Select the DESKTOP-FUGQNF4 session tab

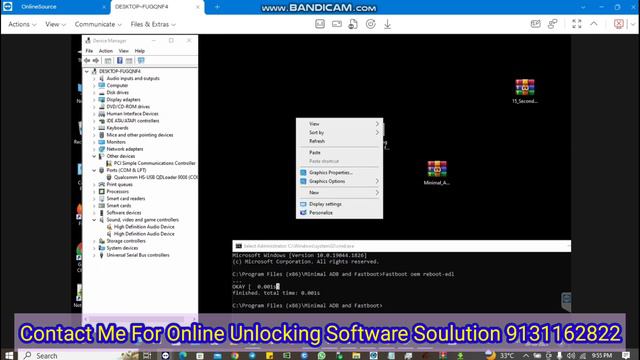pos(141,7)
